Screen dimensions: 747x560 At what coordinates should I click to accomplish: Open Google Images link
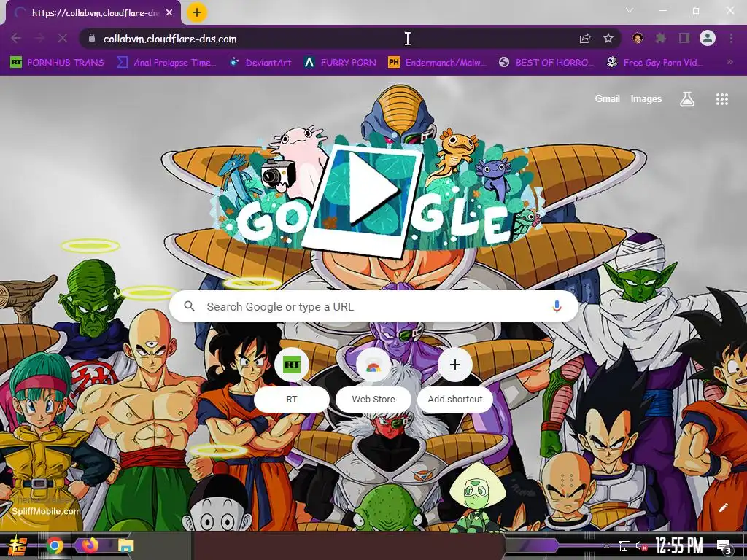646,99
